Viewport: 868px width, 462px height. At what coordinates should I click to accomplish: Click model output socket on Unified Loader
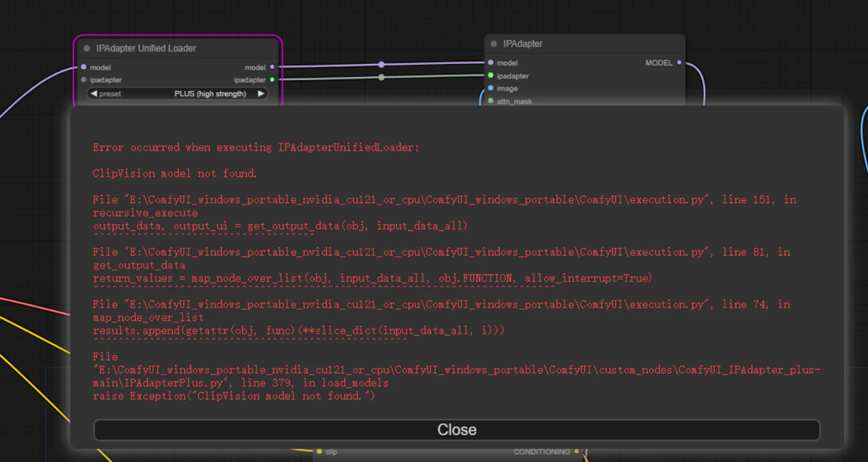pos(272,67)
